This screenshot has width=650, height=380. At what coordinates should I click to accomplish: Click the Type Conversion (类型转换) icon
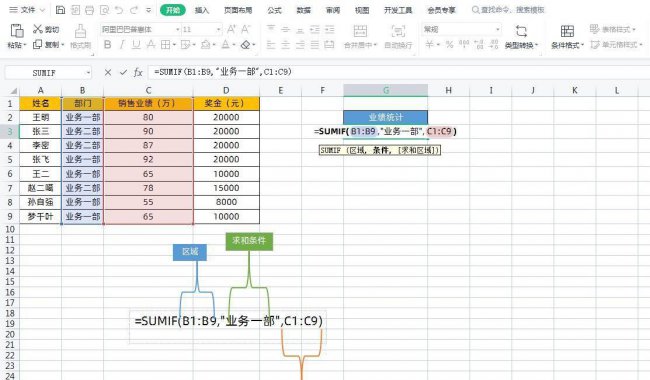coord(521,31)
